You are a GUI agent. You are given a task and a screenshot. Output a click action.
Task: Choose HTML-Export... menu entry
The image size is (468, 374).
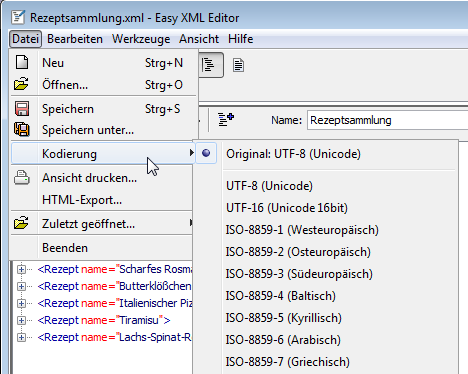(x=102, y=200)
